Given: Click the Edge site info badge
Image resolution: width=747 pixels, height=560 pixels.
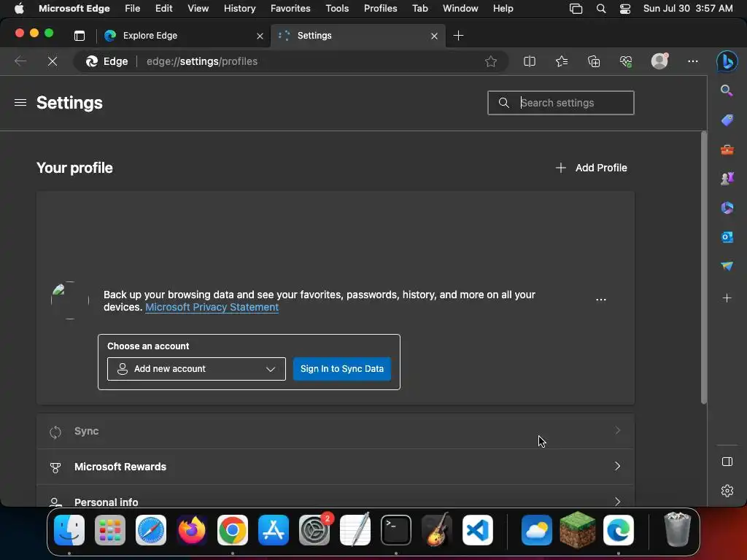Looking at the screenshot, I should 107,61.
